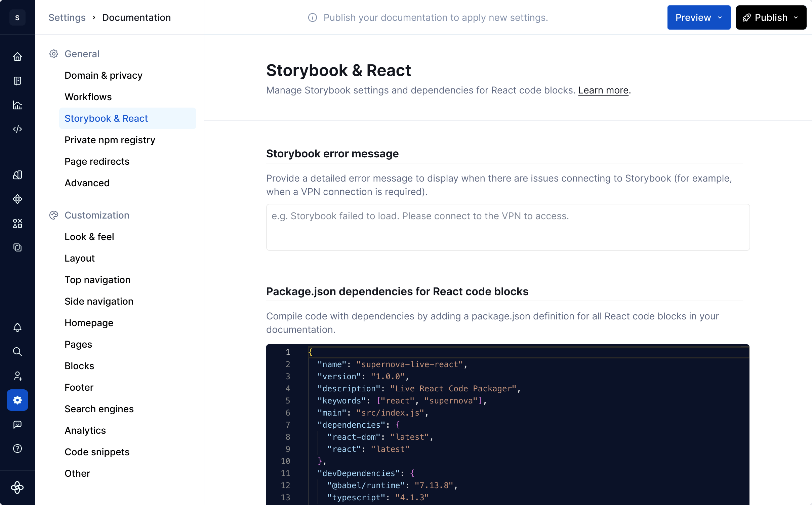Invite a member via the user-plus icon
The image size is (812, 505).
point(17,376)
